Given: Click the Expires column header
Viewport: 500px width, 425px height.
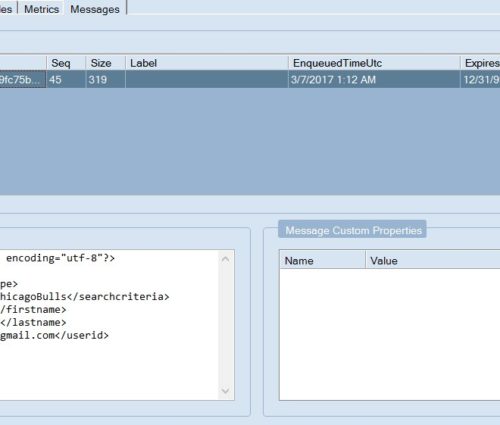Looking at the screenshot, I should click(480, 63).
